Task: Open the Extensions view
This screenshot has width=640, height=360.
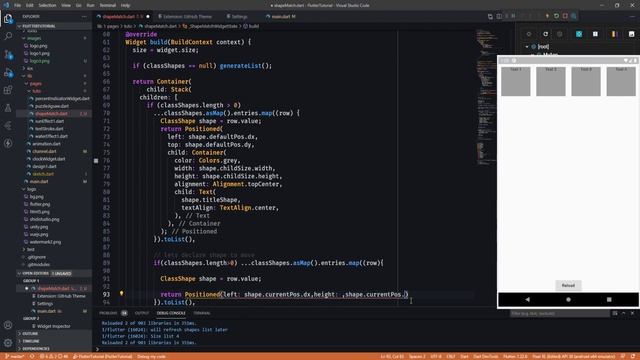Action: [8, 90]
